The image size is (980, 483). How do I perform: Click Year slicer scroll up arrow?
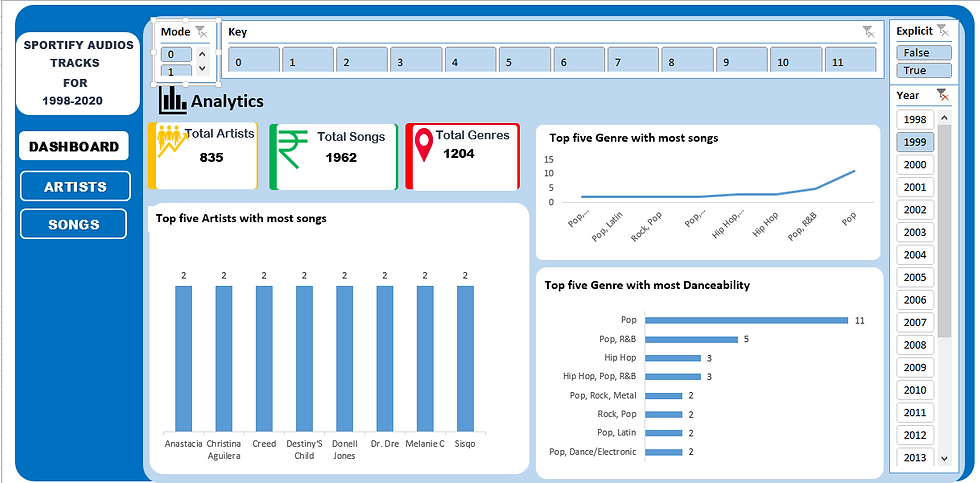(x=944, y=117)
